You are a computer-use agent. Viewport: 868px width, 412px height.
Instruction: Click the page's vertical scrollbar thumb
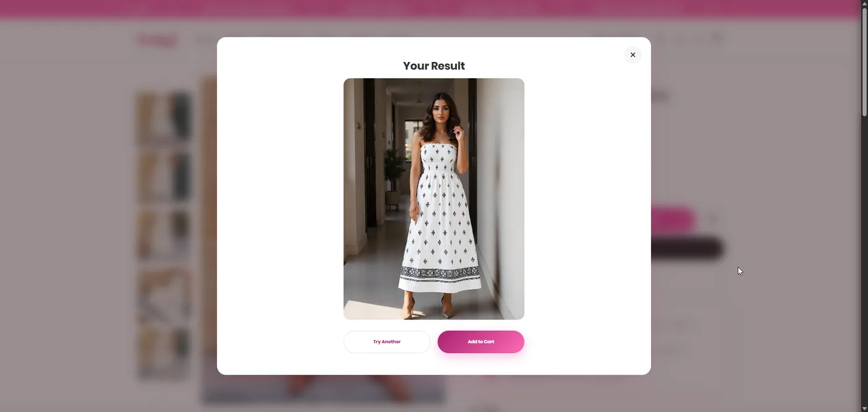point(864,62)
